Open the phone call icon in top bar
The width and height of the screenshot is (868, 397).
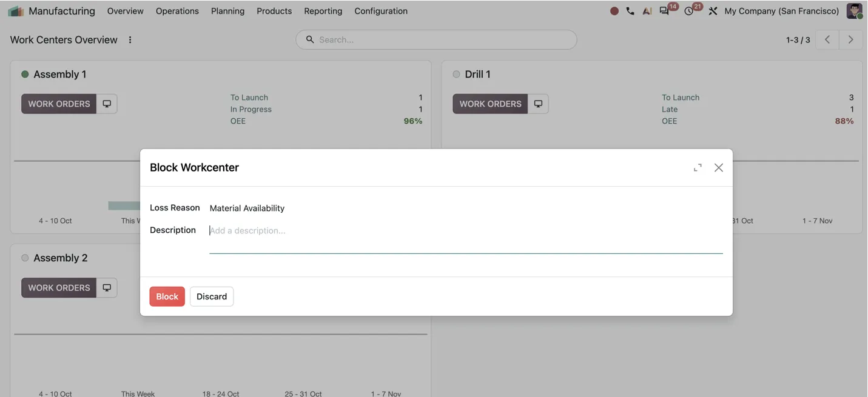click(x=630, y=11)
